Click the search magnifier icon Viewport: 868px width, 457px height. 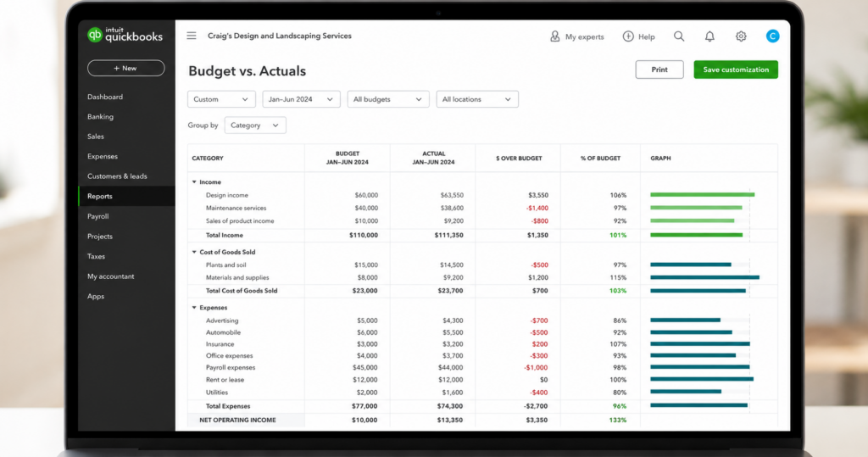pyautogui.click(x=679, y=36)
